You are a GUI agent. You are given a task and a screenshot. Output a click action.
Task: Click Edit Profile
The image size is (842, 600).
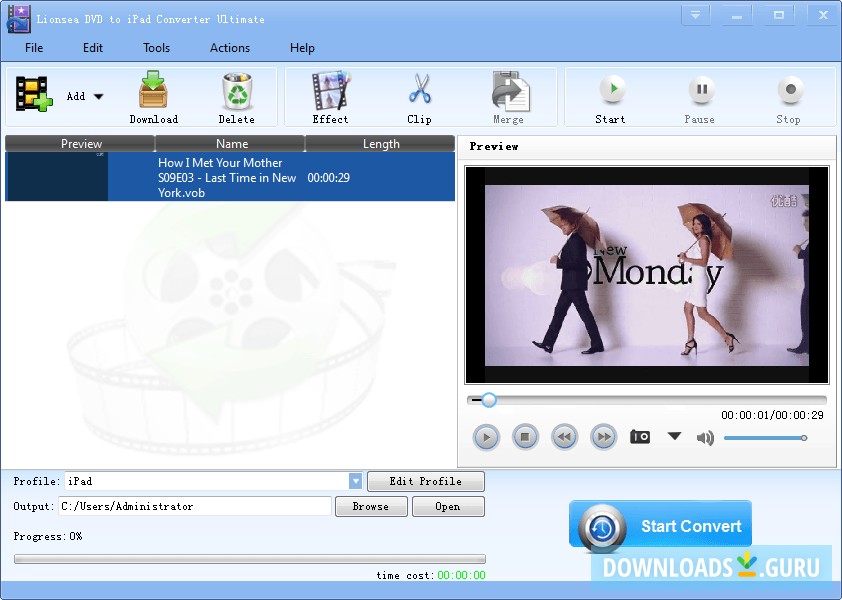point(426,481)
